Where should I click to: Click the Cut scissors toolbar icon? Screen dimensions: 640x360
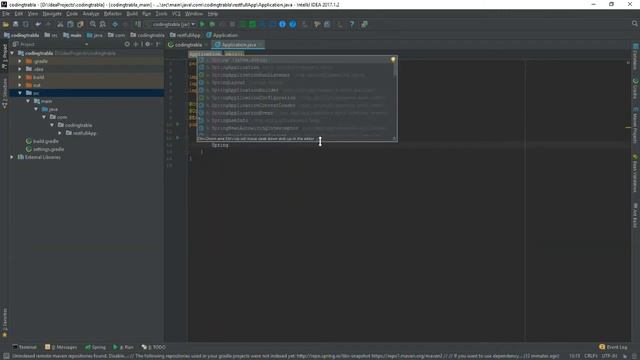coord(60,24)
